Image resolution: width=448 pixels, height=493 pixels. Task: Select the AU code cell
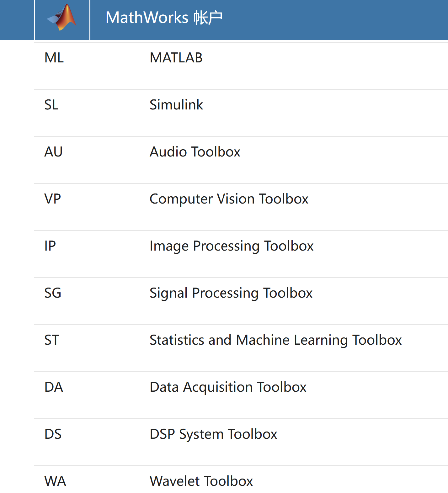tap(53, 152)
